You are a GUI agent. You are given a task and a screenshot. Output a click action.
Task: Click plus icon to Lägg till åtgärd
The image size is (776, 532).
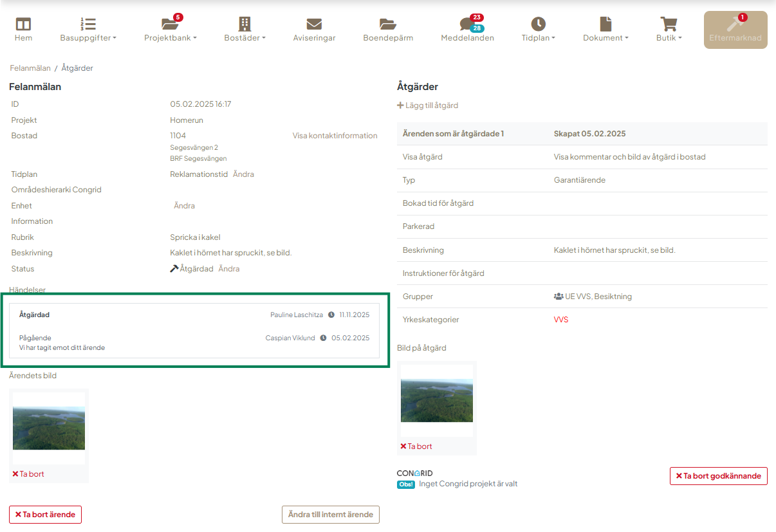click(x=400, y=105)
